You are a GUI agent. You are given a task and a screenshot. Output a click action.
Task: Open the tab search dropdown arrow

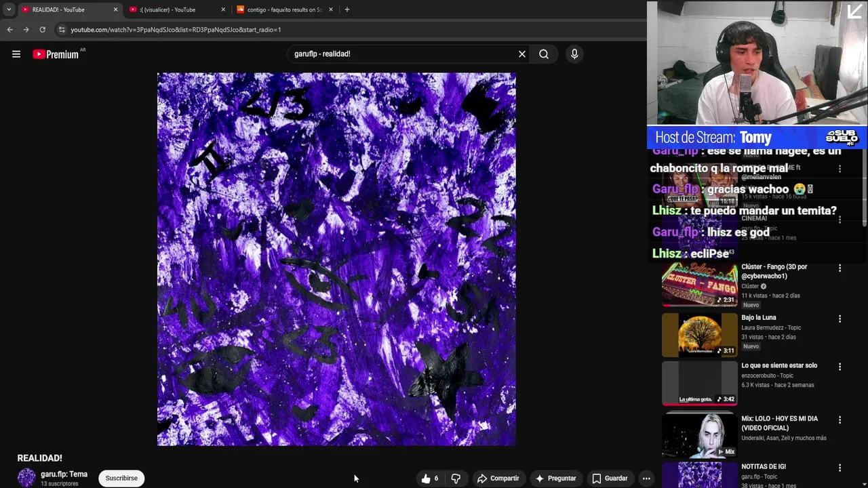click(x=8, y=9)
